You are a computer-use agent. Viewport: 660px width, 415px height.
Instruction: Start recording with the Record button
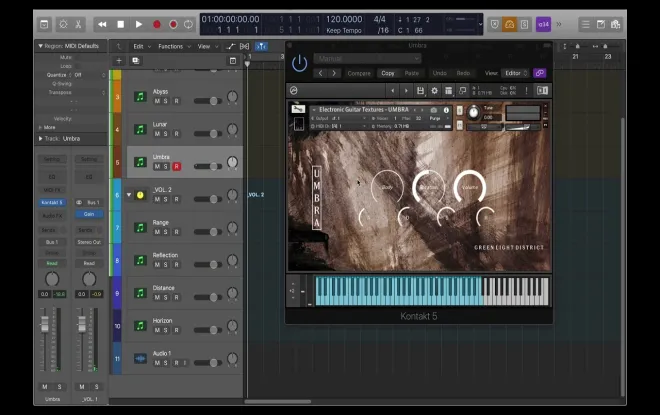(157, 24)
